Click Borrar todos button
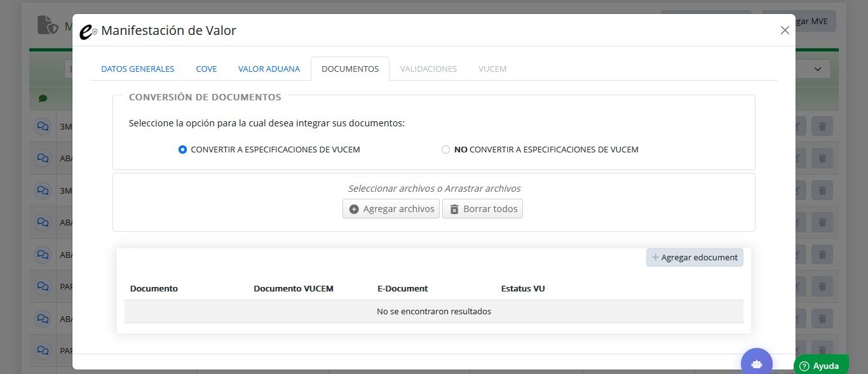The height and width of the screenshot is (374, 868). point(482,209)
